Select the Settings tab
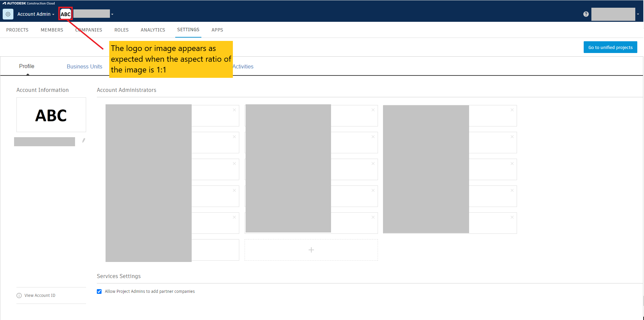 188,30
